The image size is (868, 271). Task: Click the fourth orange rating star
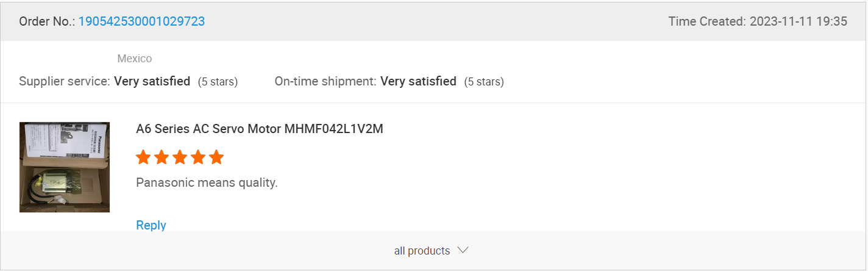(198, 157)
